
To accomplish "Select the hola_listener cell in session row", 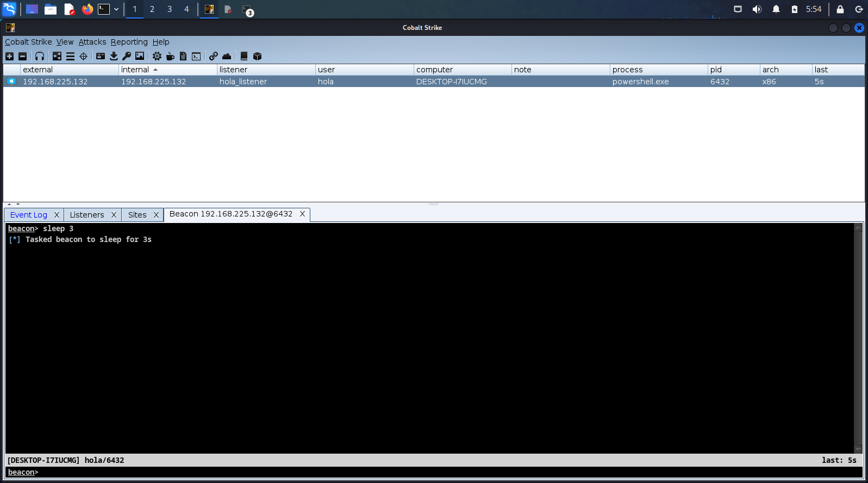I will coord(266,82).
